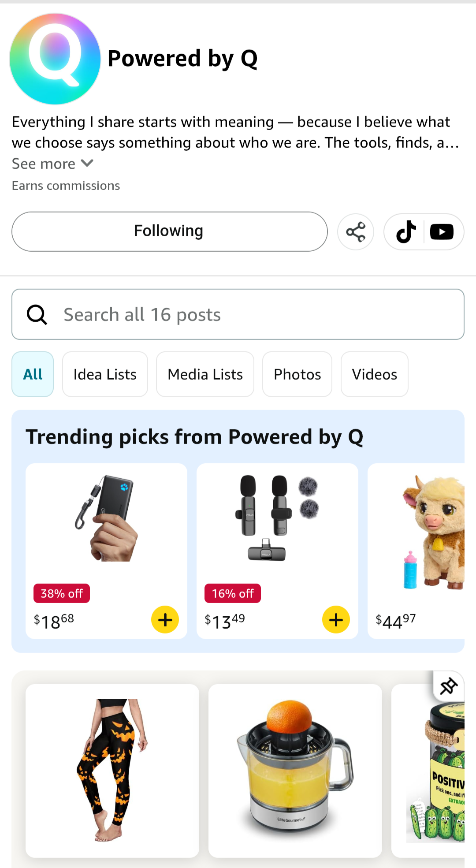Tap the Powered by Q profile logo
The image size is (476, 868).
click(55, 59)
